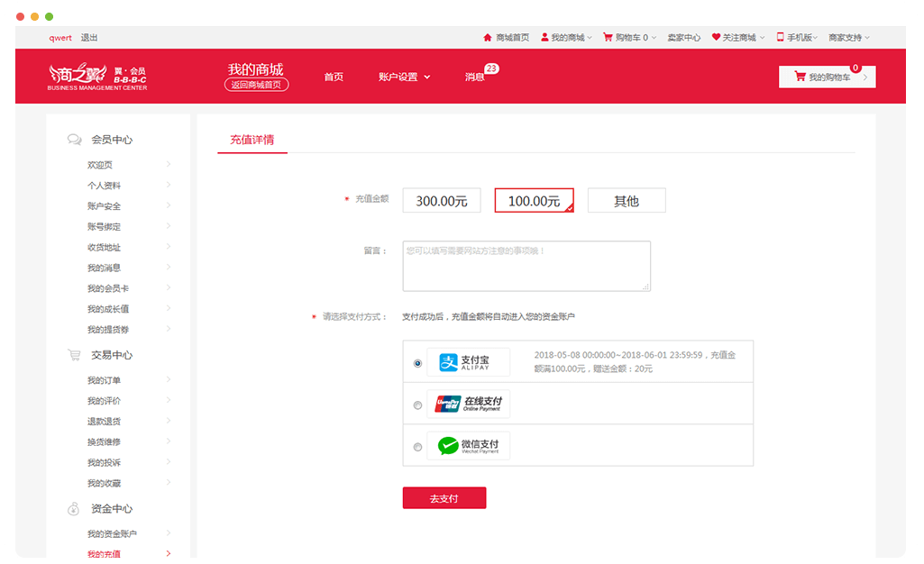Click the user icon beside 我的商城
924x564 pixels.
click(544, 37)
